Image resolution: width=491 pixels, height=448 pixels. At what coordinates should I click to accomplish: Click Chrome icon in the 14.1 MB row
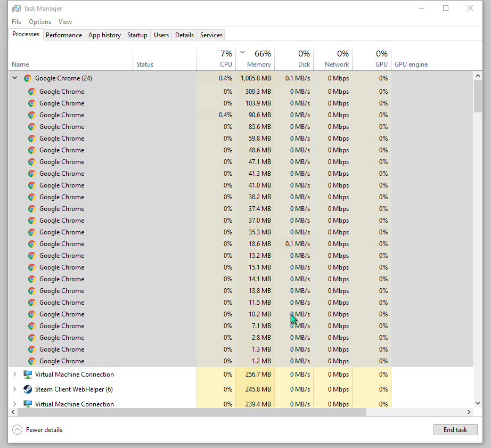pyautogui.click(x=31, y=279)
